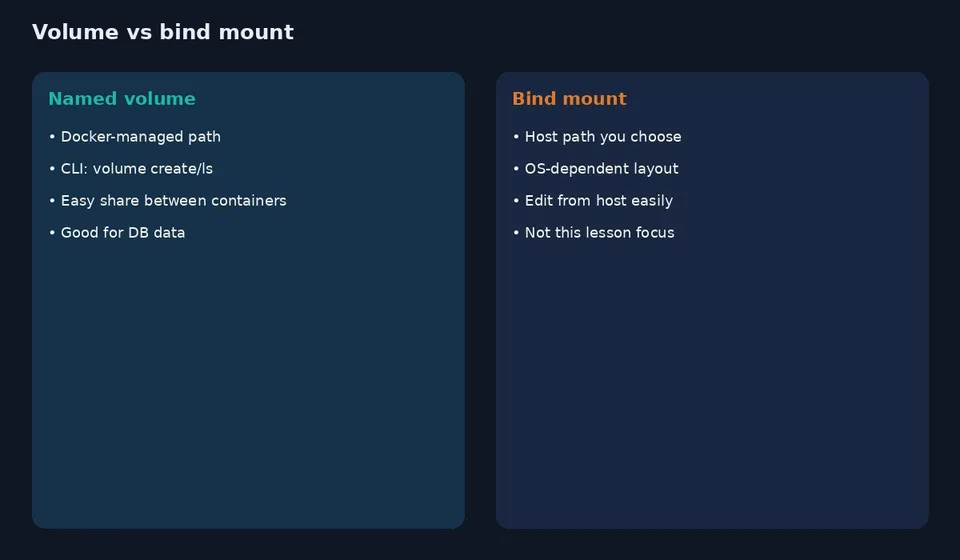Select the 'Bind mount' heading
Screen dimensions: 960x560
pos(569,99)
